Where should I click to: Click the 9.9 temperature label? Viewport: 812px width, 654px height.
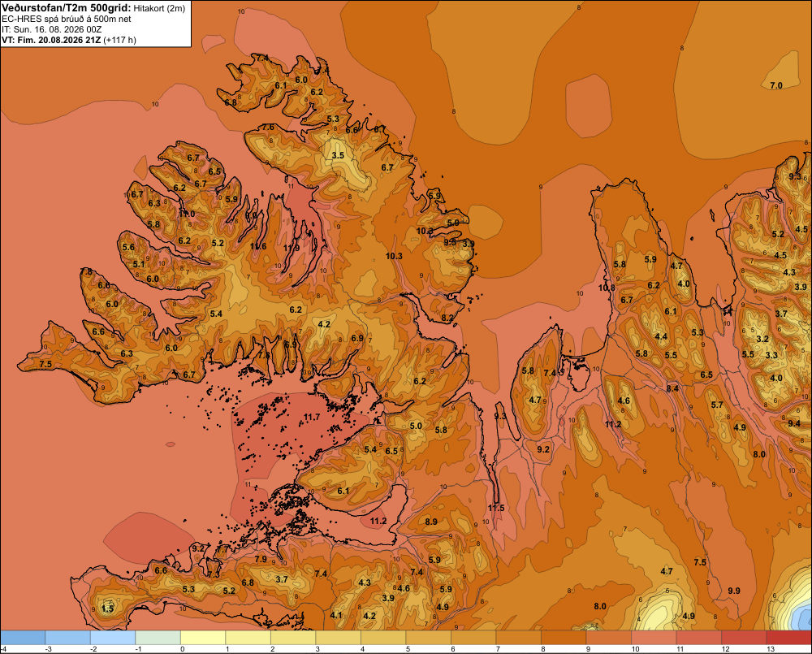coord(734,591)
